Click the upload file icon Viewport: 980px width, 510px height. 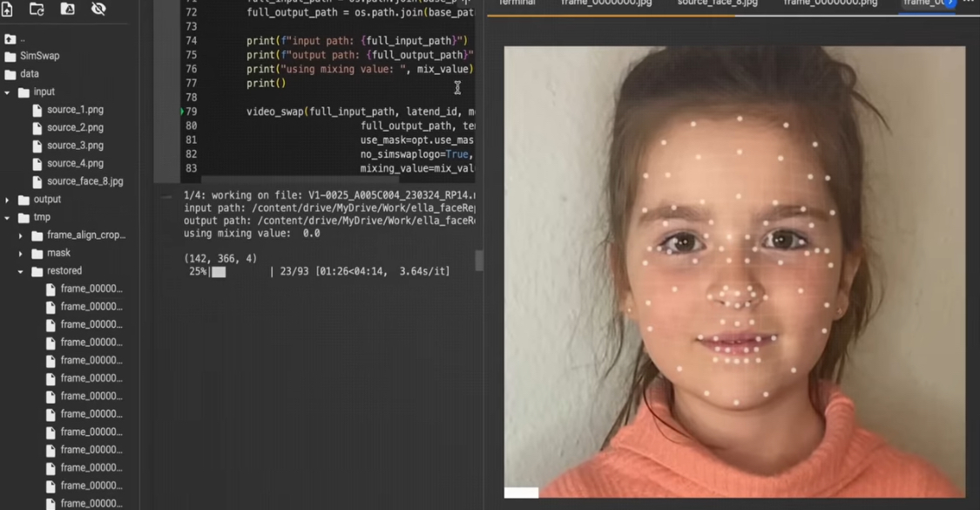tap(8, 9)
